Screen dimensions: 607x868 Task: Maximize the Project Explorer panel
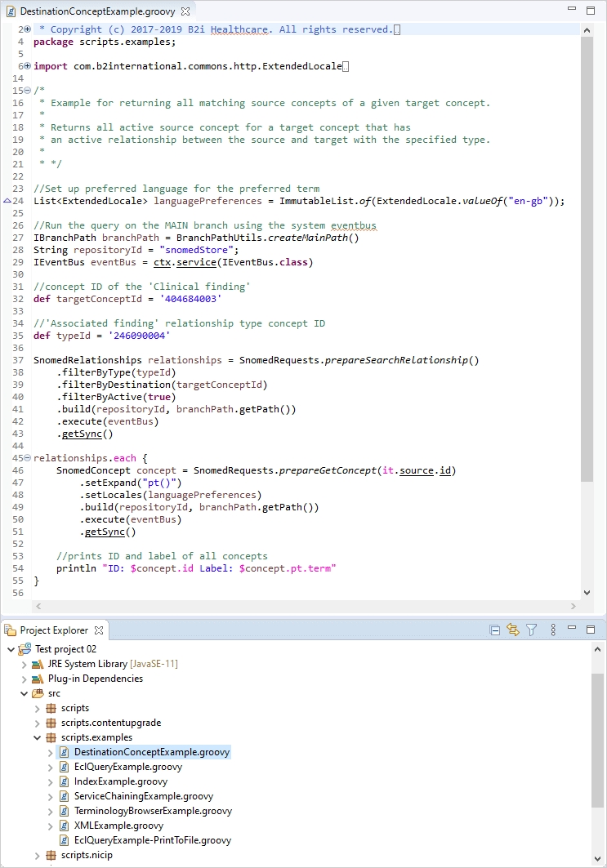click(591, 630)
